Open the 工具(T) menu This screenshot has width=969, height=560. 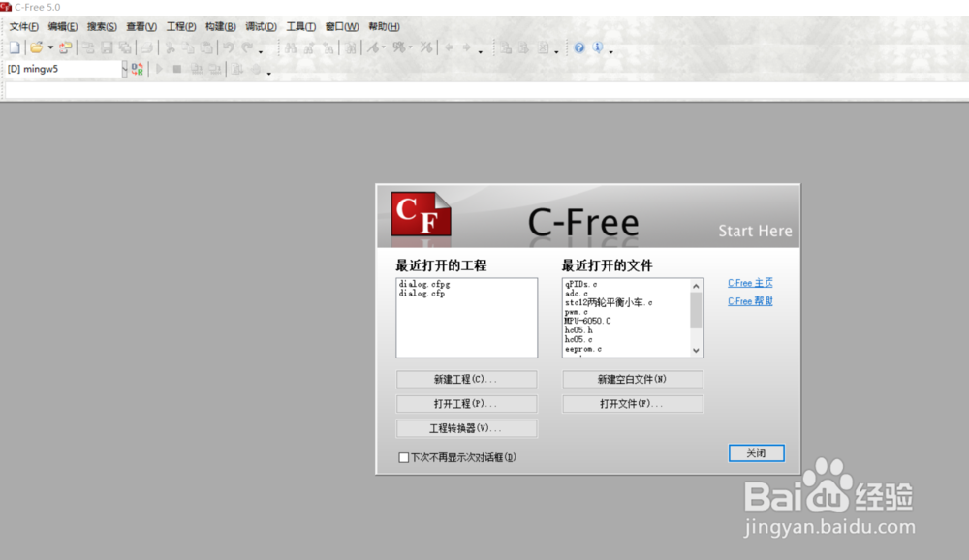tap(300, 26)
